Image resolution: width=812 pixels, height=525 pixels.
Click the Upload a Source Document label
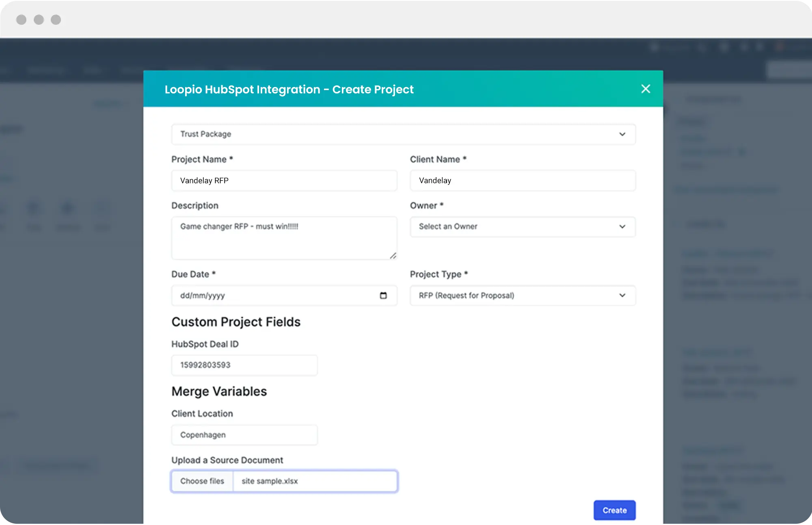click(227, 460)
